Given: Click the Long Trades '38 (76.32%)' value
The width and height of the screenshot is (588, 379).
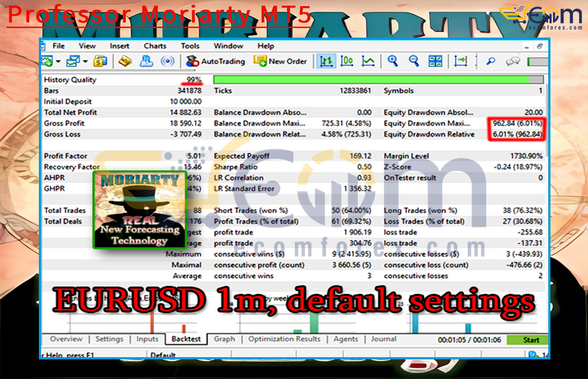Looking at the screenshot, I should click(x=523, y=210).
